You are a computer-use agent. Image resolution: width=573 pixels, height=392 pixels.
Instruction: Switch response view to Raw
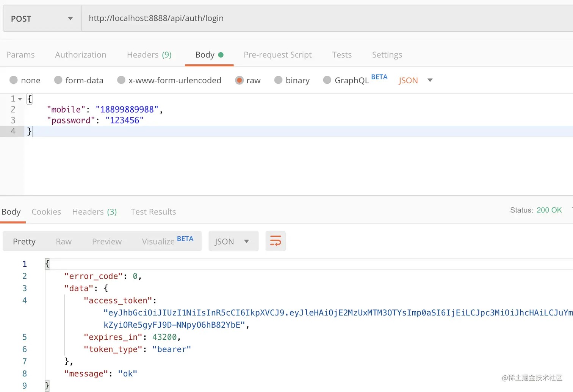pyautogui.click(x=64, y=242)
